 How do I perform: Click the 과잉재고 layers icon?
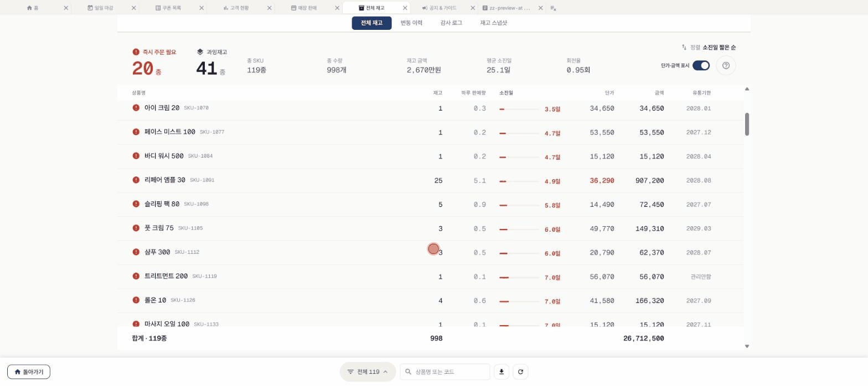point(200,52)
